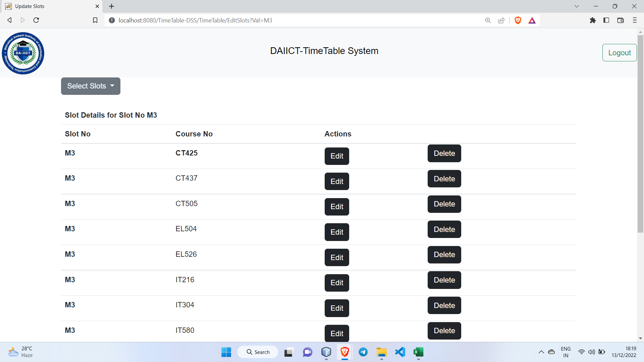
Task: Select the CT437 course number text
Action: pyautogui.click(x=186, y=178)
